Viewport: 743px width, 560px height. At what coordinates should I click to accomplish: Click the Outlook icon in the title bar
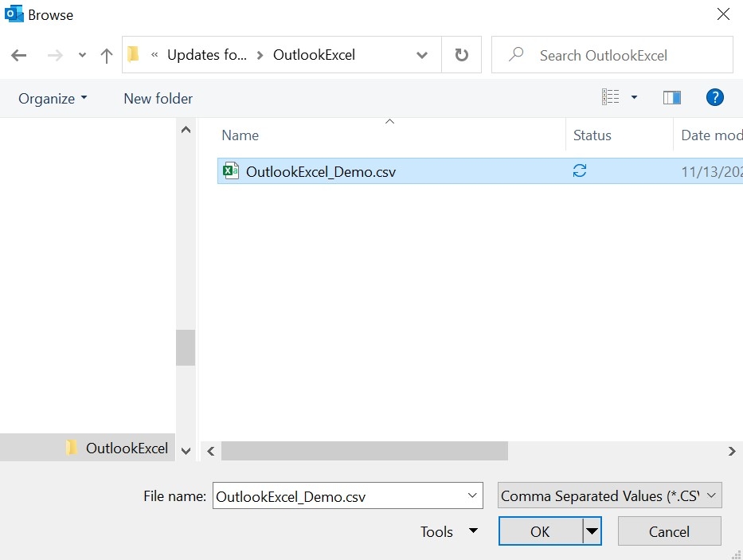tap(12, 14)
